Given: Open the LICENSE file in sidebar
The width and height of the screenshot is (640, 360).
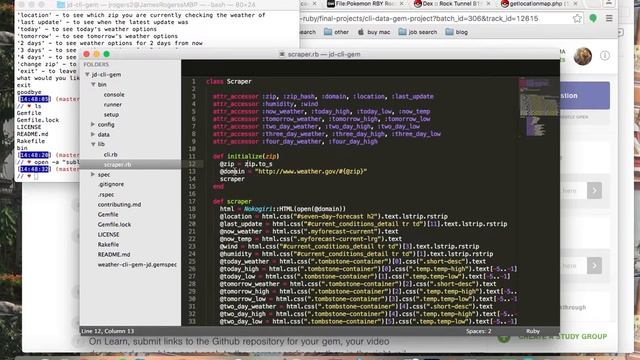Looking at the screenshot, I should coord(108,234).
